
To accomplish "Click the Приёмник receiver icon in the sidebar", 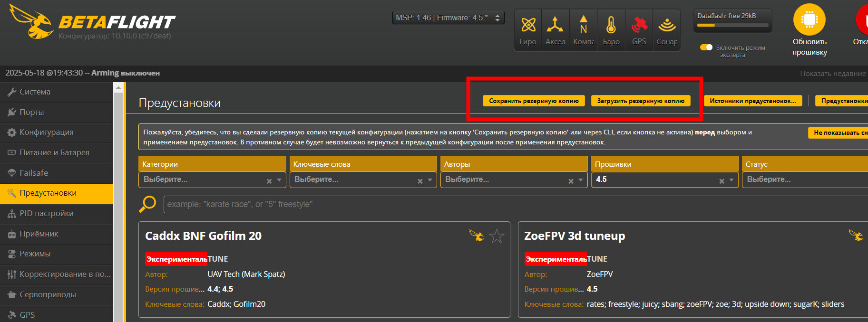I will [x=12, y=234].
